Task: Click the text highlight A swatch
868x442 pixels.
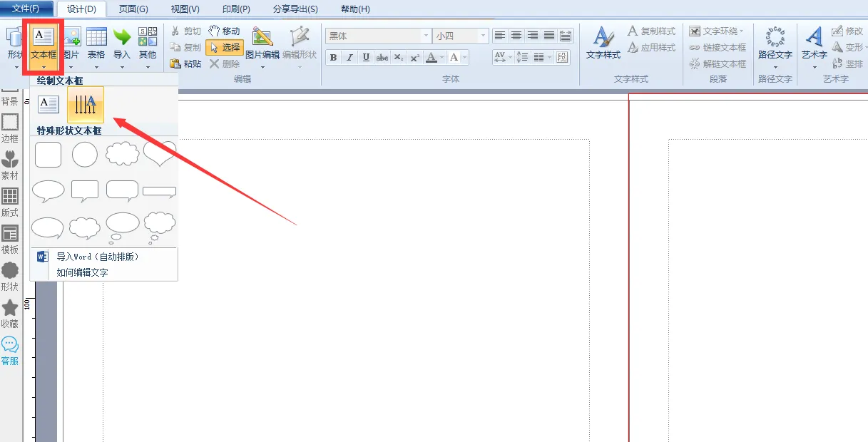Action: 454,58
